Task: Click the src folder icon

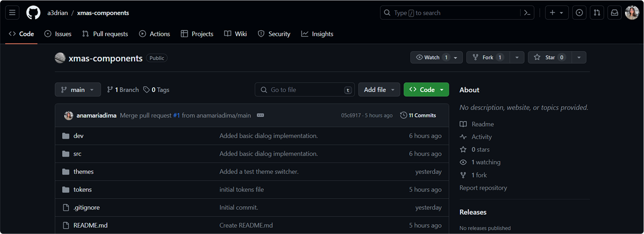Action: 66,154
